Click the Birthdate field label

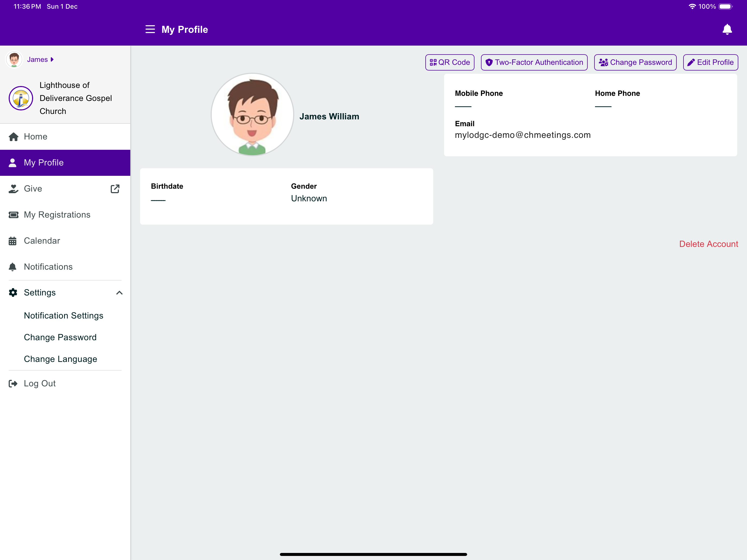[x=167, y=186]
